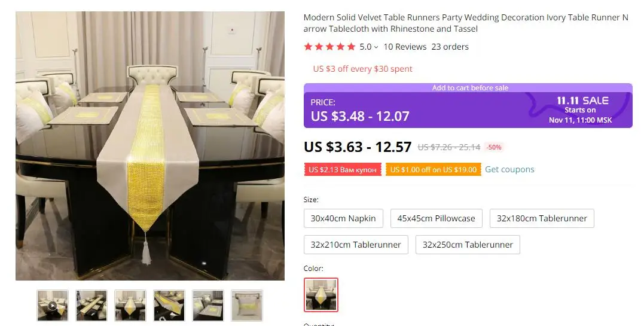Click the main product image

pyautogui.click(x=150, y=146)
